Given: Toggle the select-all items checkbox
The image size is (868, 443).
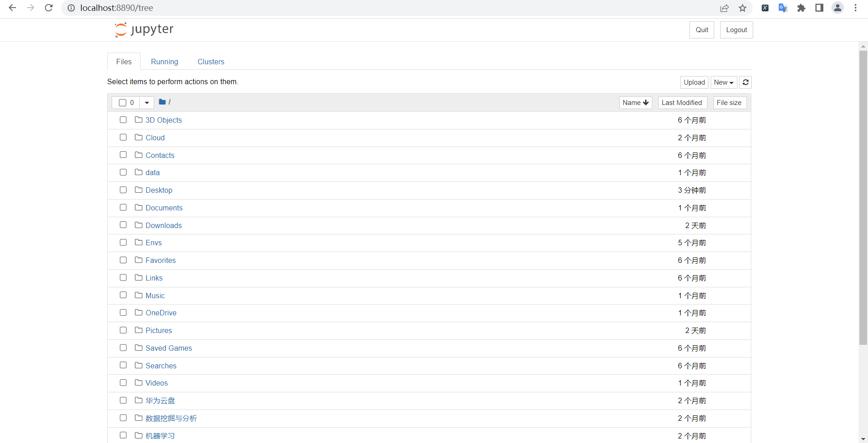Looking at the screenshot, I should [x=123, y=103].
